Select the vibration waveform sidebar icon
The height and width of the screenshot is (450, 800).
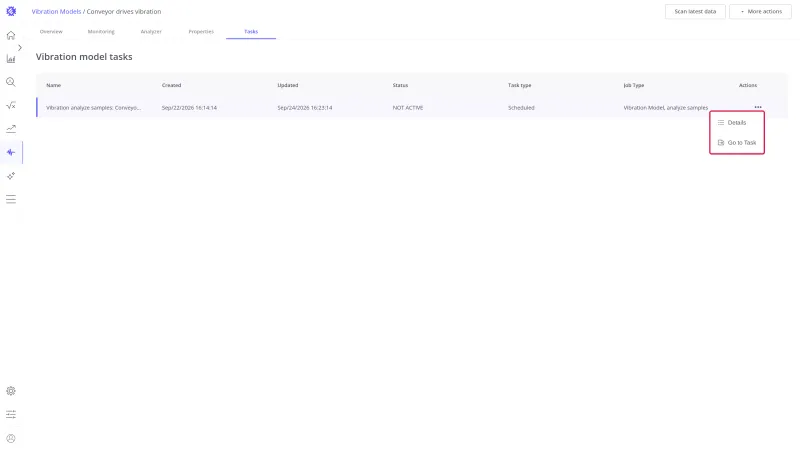pyautogui.click(x=11, y=152)
